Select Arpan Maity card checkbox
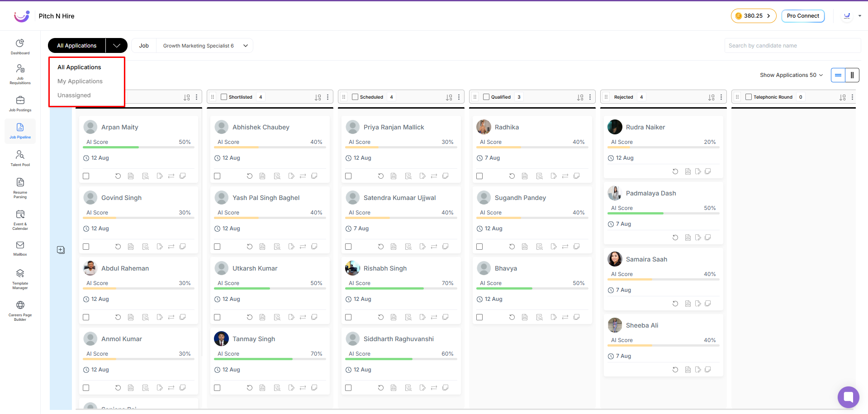The height and width of the screenshot is (414, 868). tap(86, 176)
